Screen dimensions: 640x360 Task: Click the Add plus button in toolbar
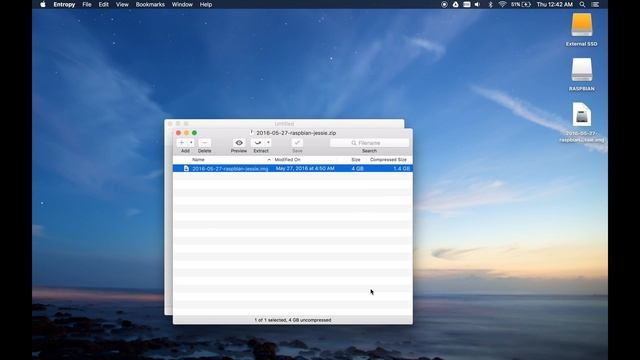(x=182, y=143)
